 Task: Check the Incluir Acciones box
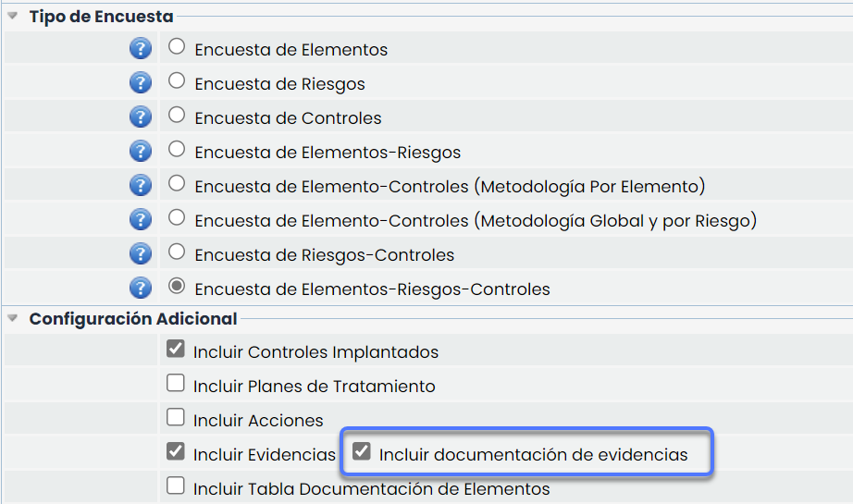pyautogui.click(x=175, y=418)
